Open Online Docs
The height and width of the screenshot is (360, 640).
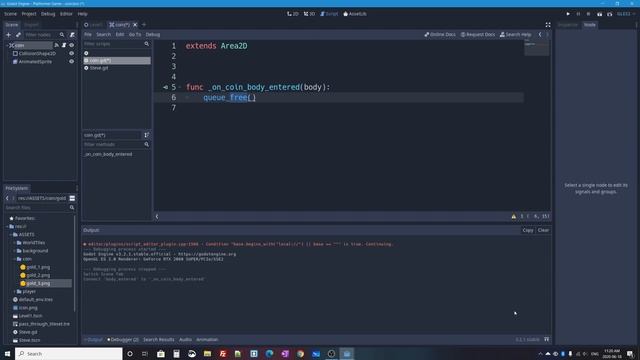click(x=440, y=35)
